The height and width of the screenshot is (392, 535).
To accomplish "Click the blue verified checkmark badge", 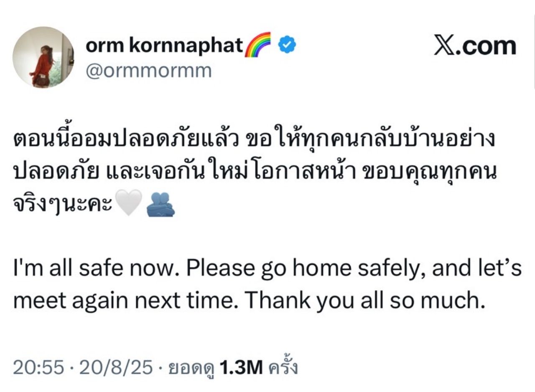I will point(287,45).
